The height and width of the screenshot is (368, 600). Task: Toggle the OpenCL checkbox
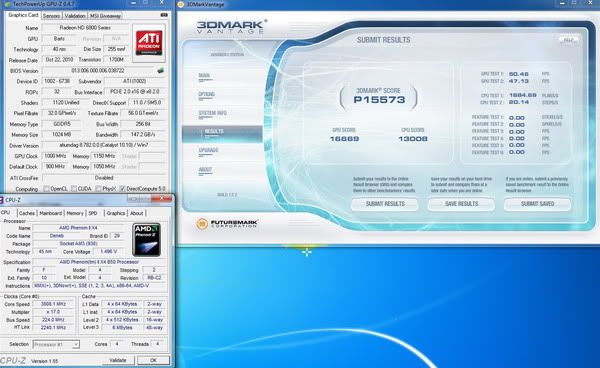[x=46, y=189]
